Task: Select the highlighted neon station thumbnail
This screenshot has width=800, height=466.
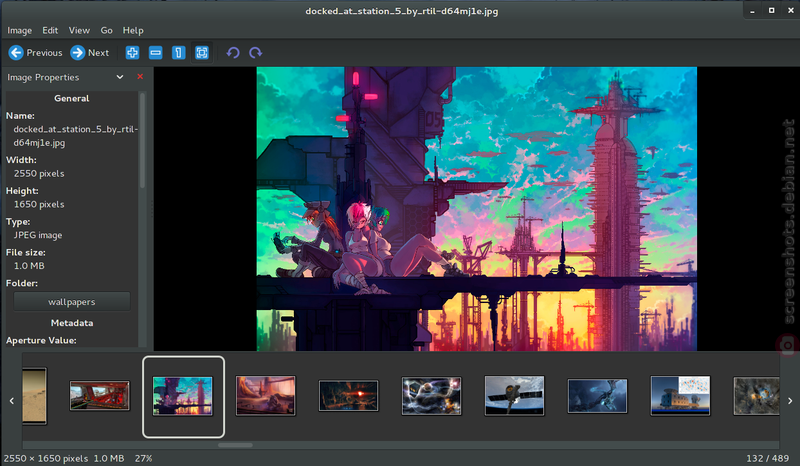Action: tap(183, 397)
